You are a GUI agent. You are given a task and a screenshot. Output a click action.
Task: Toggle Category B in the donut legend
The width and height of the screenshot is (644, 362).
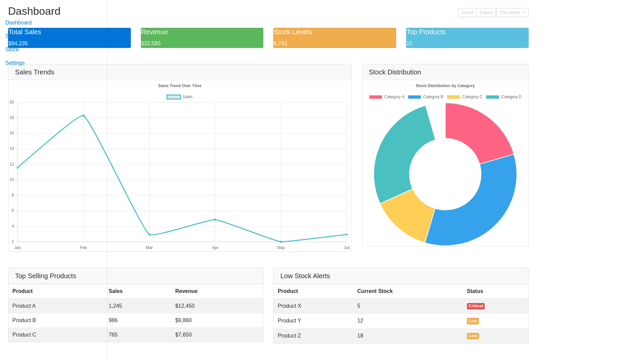coord(426,97)
